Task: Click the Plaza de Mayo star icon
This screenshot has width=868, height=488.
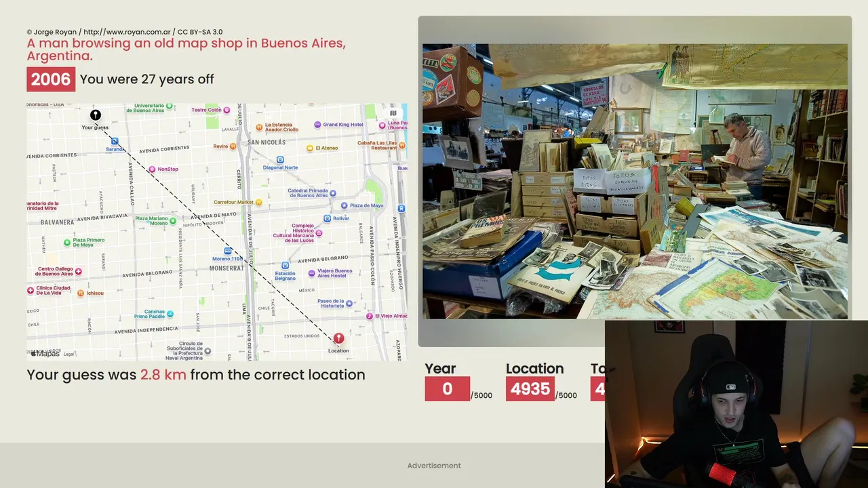Action: pos(344,205)
